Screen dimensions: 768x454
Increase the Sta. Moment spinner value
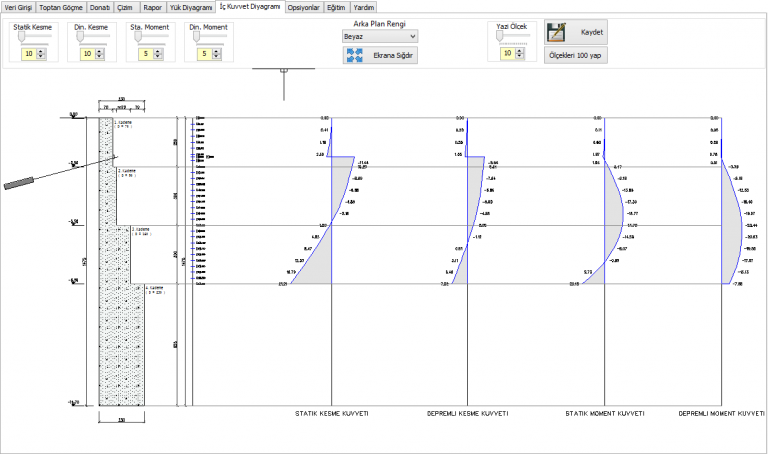coord(158,51)
